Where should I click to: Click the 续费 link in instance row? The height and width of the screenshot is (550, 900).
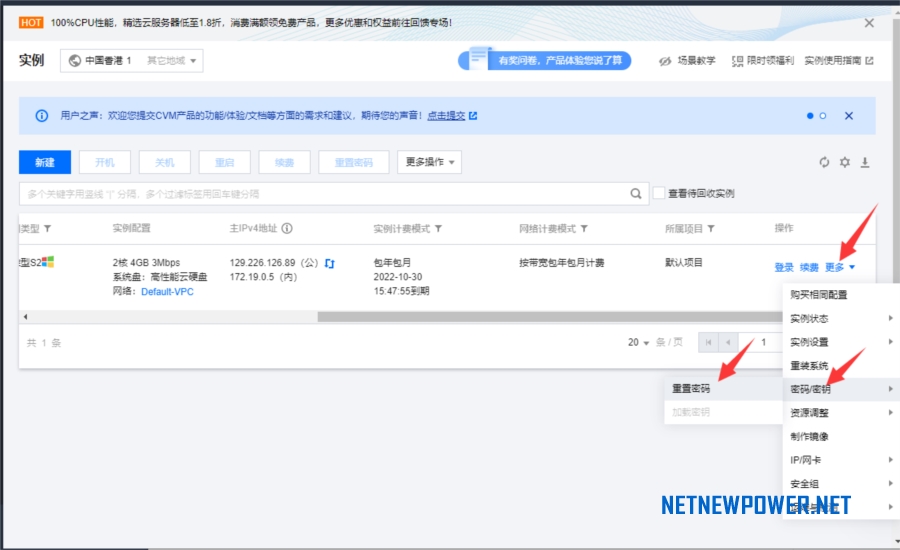pyautogui.click(x=809, y=268)
